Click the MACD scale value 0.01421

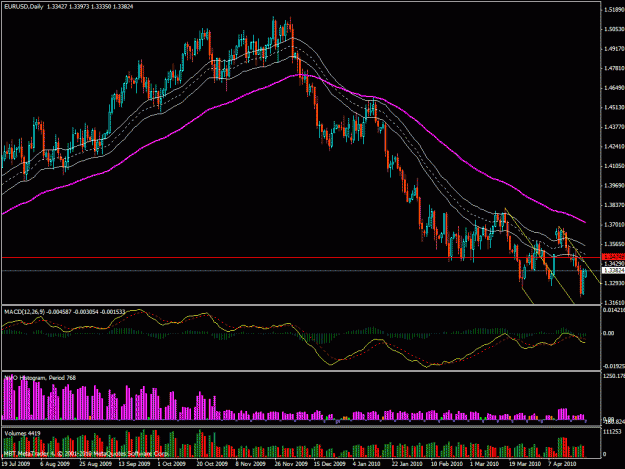point(614,310)
